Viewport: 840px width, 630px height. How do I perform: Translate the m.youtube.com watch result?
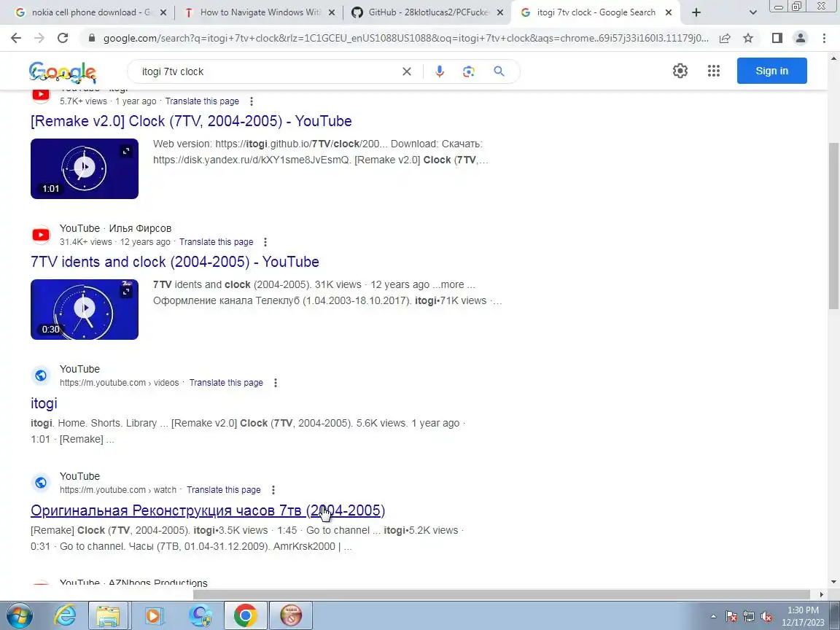pyautogui.click(x=223, y=490)
